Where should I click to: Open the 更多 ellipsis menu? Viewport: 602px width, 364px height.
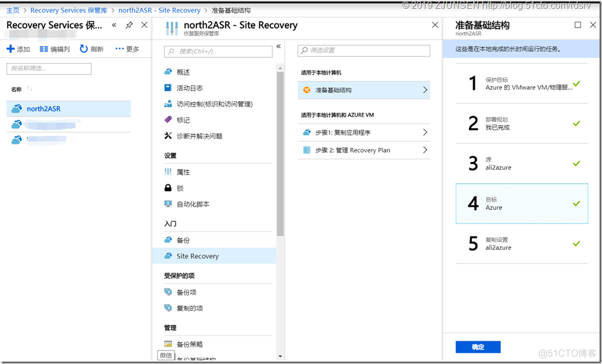point(127,49)
